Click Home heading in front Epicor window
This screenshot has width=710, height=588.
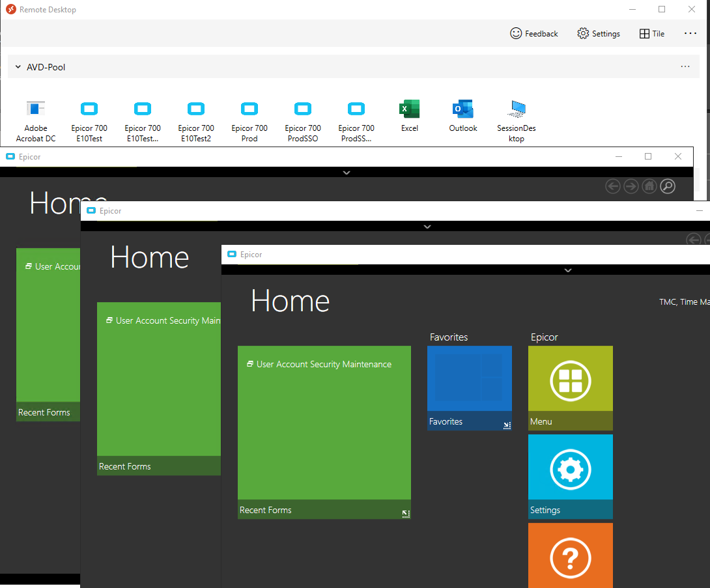[x=291, y=301]
